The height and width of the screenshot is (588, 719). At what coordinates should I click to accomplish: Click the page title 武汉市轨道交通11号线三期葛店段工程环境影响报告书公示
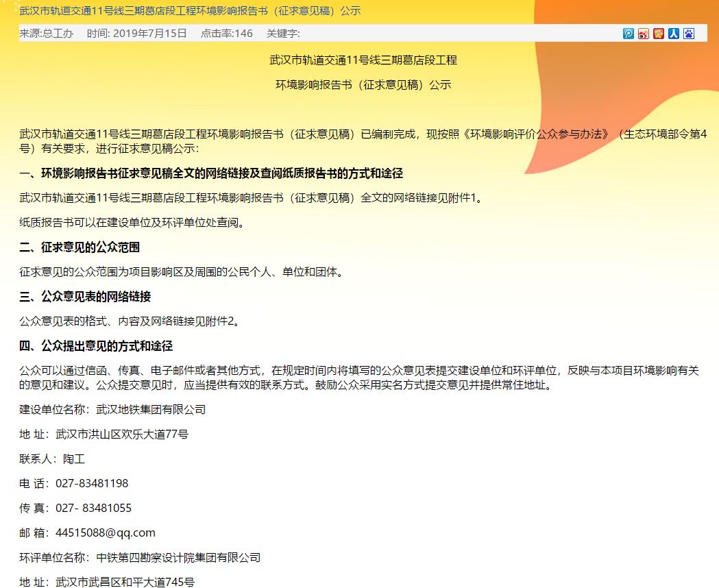click(x=190, y=10)
